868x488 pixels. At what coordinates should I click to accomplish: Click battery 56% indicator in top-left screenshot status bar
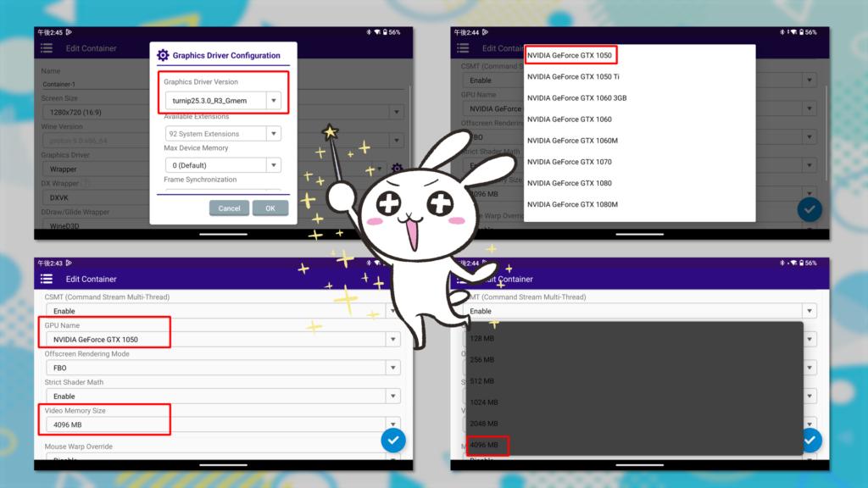[x=392, y=32]
